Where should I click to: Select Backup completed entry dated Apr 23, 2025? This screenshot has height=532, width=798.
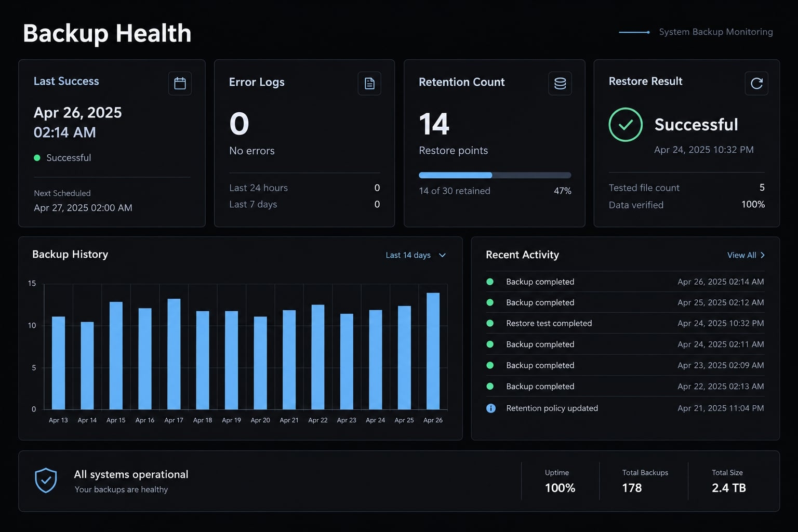pyautogui.click(x=625, y=365)
